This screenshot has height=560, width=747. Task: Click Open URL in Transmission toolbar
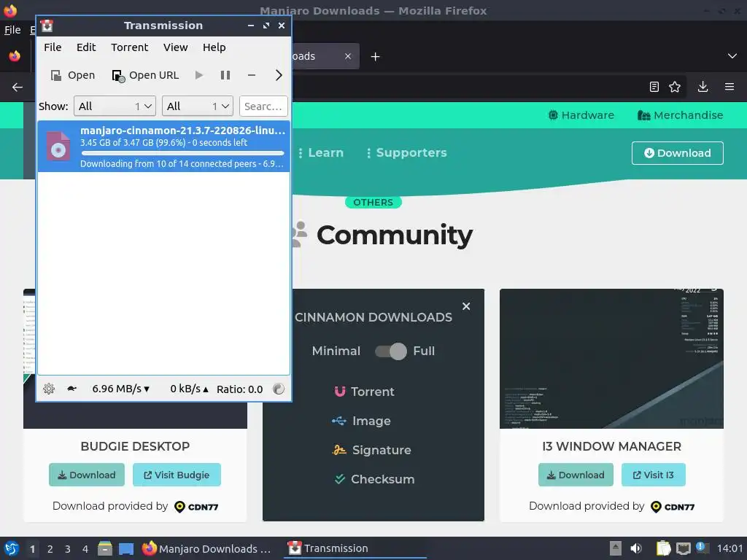click(x=145, y=75)
